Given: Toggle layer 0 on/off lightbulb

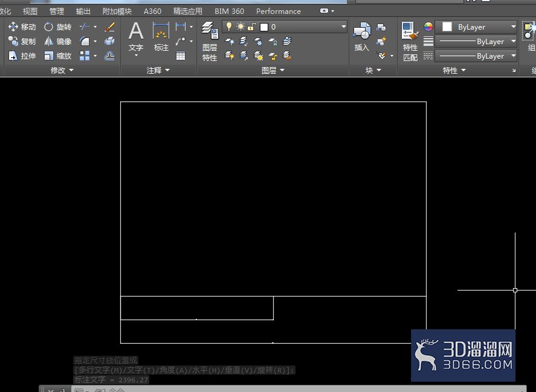Looking at the screenshot, I should [229, 27].
